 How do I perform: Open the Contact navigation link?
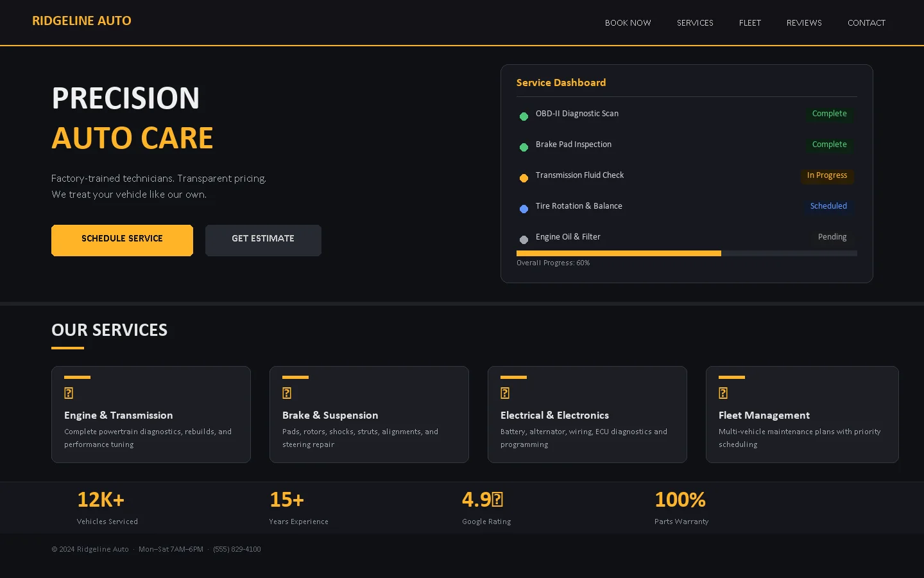click(866, 22)
